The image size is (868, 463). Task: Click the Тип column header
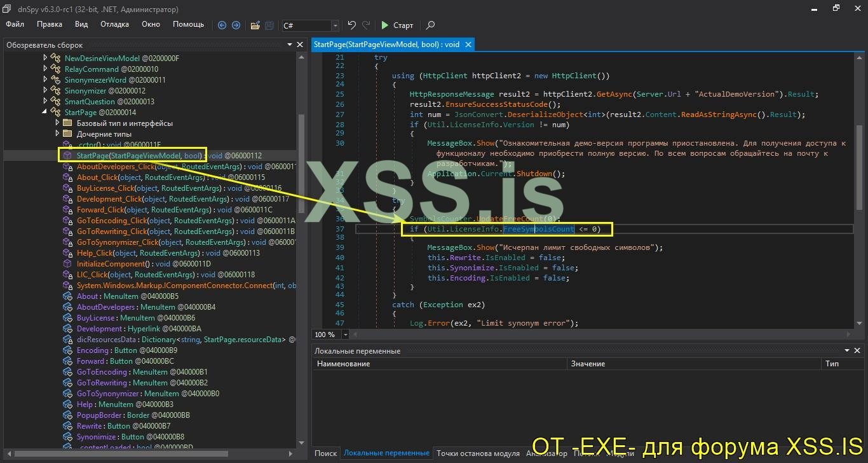pyautogui.click(x=842, y=364)
